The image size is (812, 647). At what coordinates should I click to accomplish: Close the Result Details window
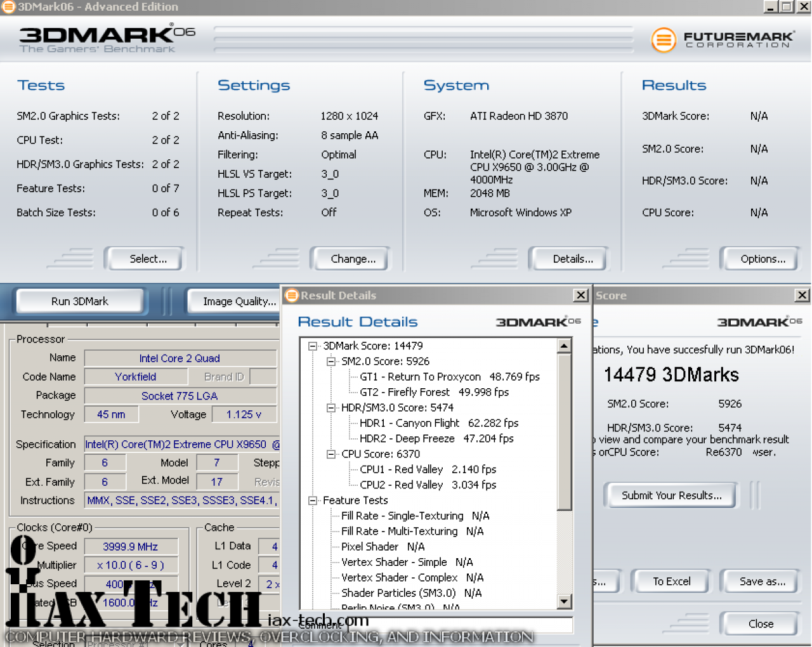580,295
